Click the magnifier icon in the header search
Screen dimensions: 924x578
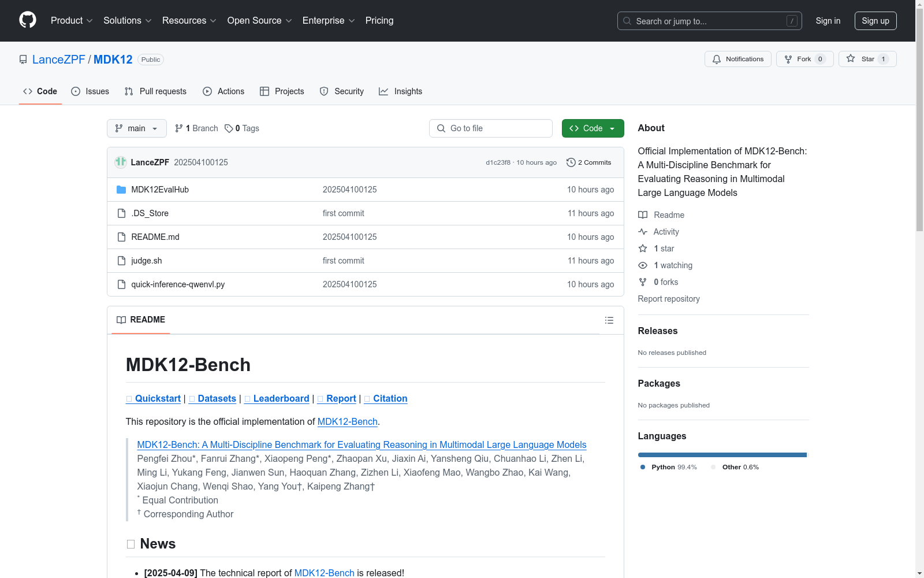pyautogui.click(x=627, y=21)
